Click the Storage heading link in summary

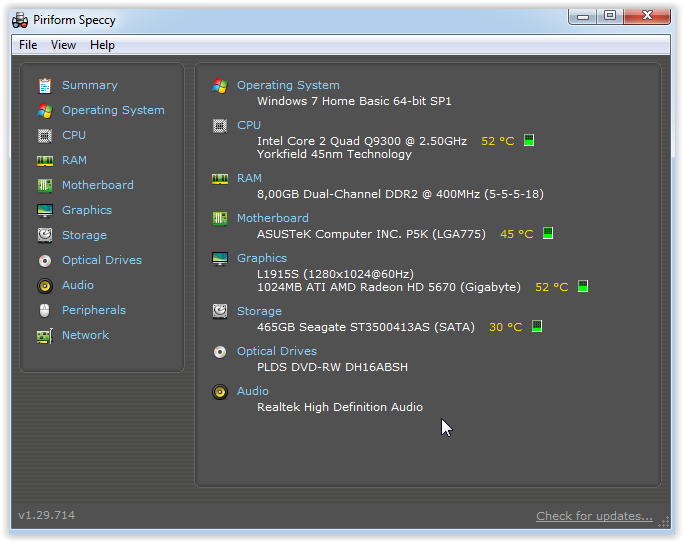coord(259,311)
